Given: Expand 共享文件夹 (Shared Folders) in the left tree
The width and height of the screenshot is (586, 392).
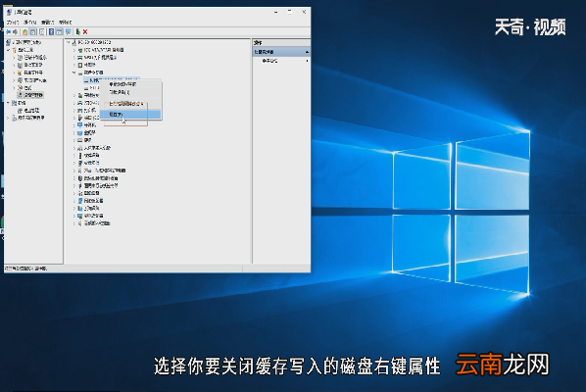Looking at the screenshot, I should coord(14,73).
